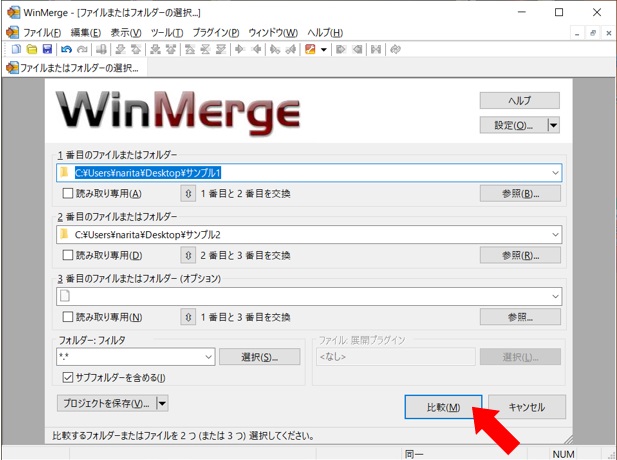
Task: Open the 表示(V) menu
Action: [126, 33]
